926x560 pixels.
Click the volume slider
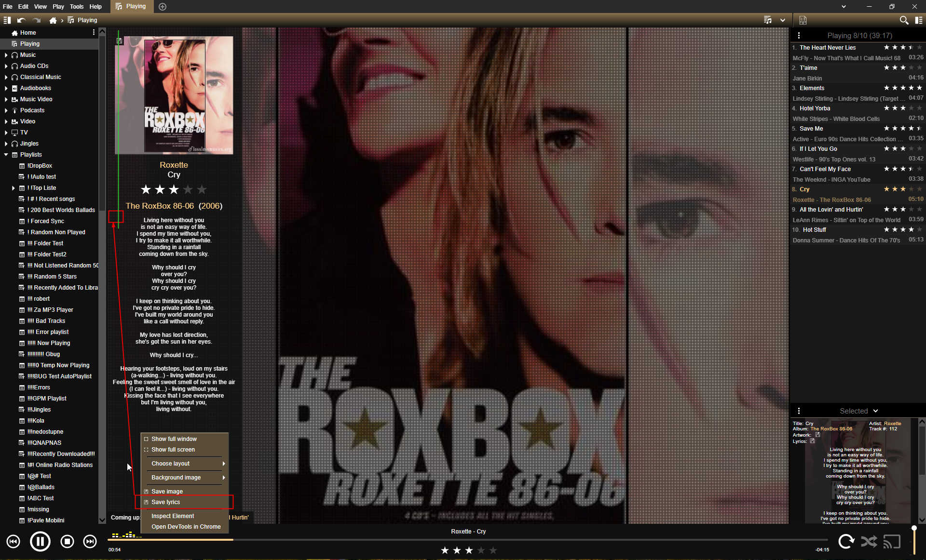914,540
